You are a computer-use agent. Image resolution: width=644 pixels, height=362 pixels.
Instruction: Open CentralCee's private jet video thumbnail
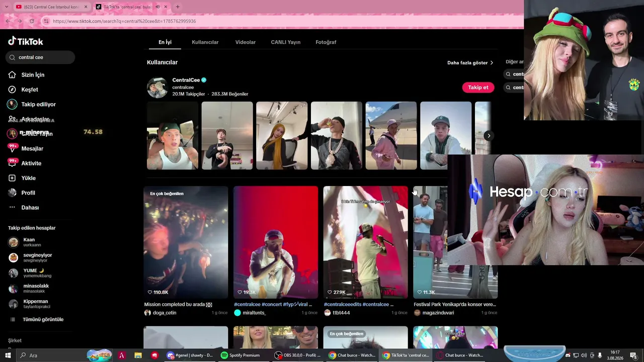pyautogui.click(x=391, y=136)
